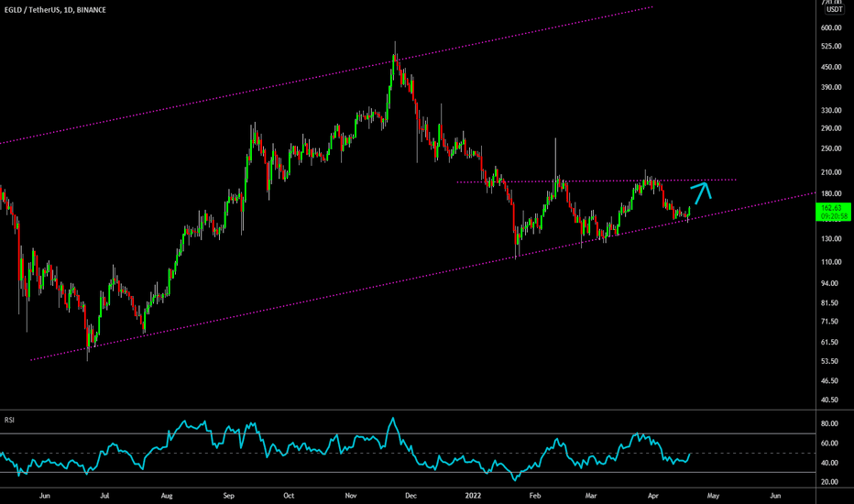
Task: Click the Apr date label on time axis
Action: point(653,496)
